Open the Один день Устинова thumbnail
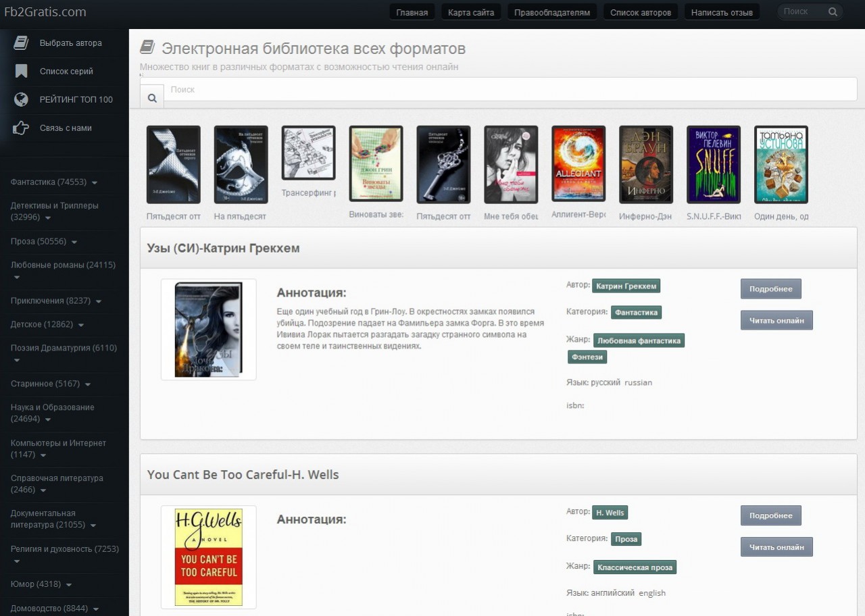 point(782,165)
